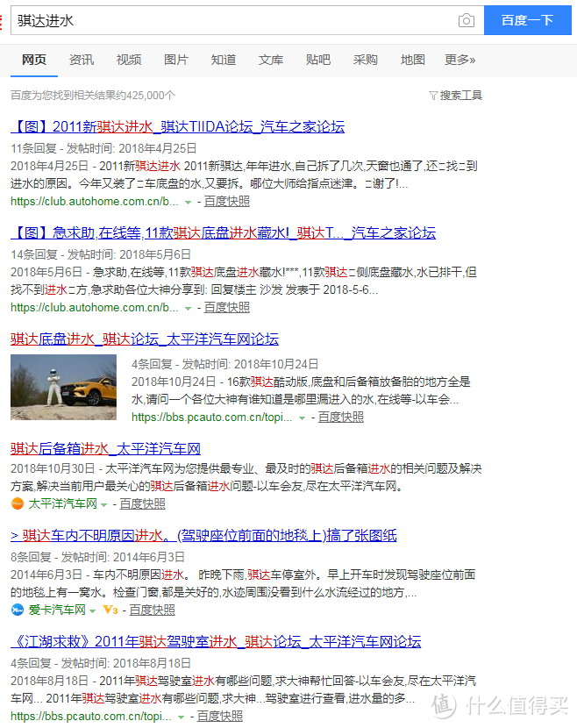Open the 地图 tab
This screenshot has width=577, height=728.
click(x=413, y=60)
